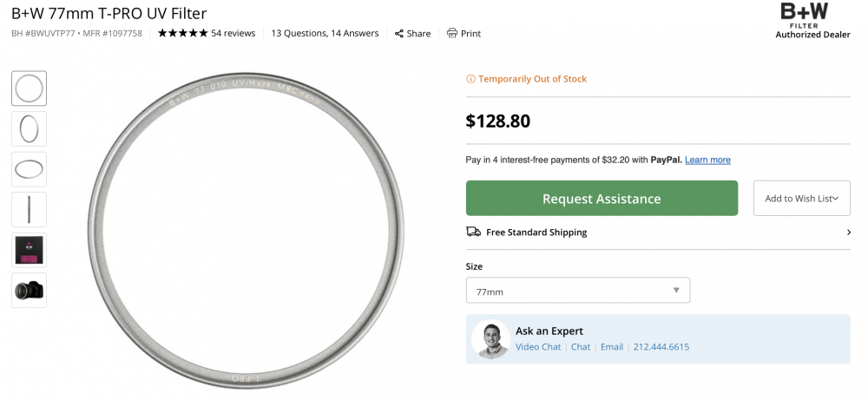This screenshot has width=868, height=400.
Task: Click the B+W Filter brand logo
Action: (812, 21)
